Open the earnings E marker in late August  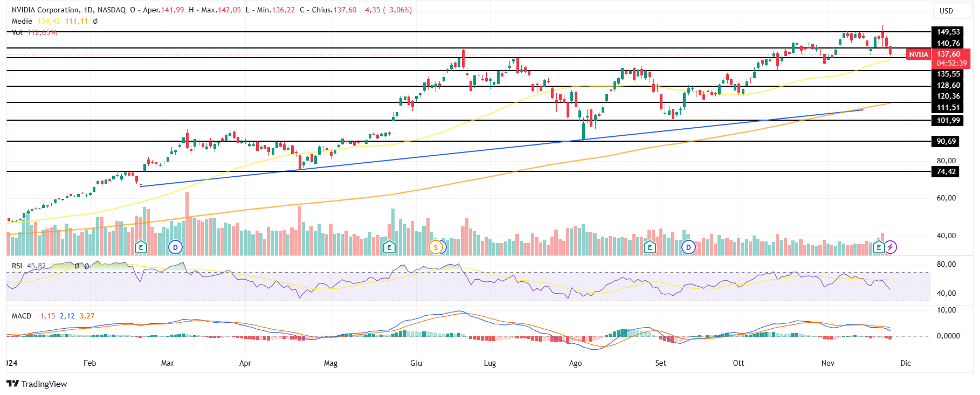[x=650, y=247]
